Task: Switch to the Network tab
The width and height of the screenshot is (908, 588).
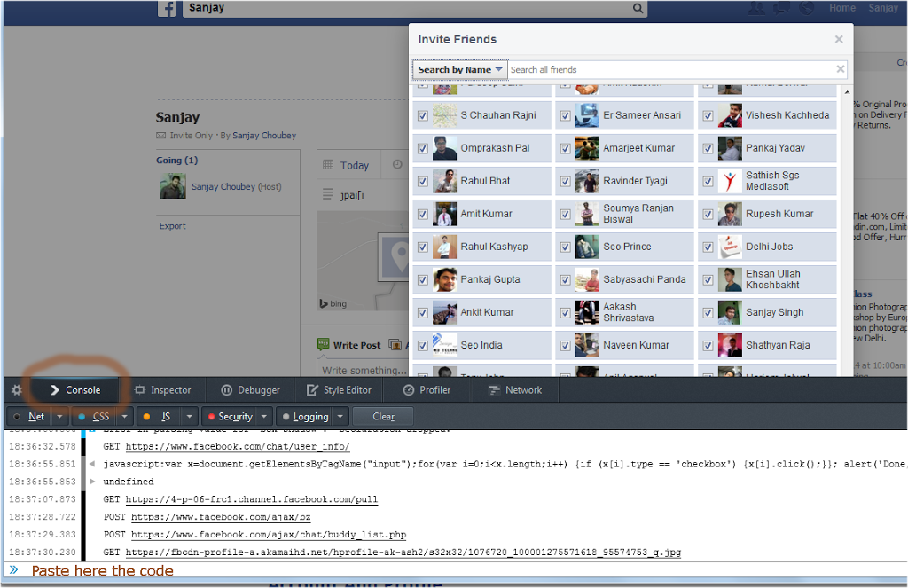Action: coord(515,390)
